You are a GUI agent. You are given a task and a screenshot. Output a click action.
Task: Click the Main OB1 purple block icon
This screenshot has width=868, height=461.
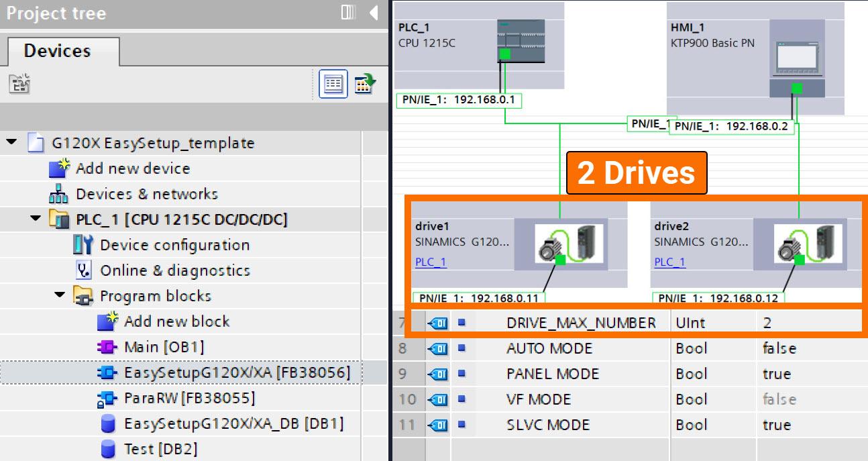point(107,347)
